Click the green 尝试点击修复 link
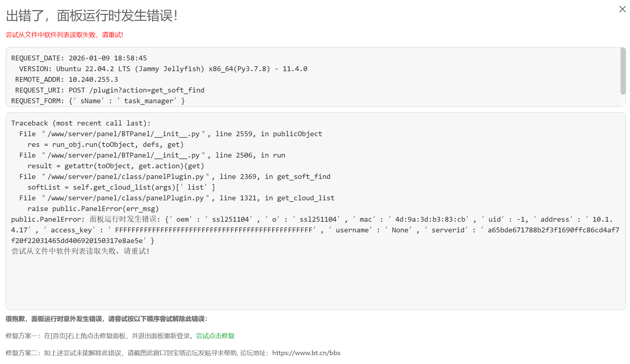The image size is (630, 364). (215, 336)
